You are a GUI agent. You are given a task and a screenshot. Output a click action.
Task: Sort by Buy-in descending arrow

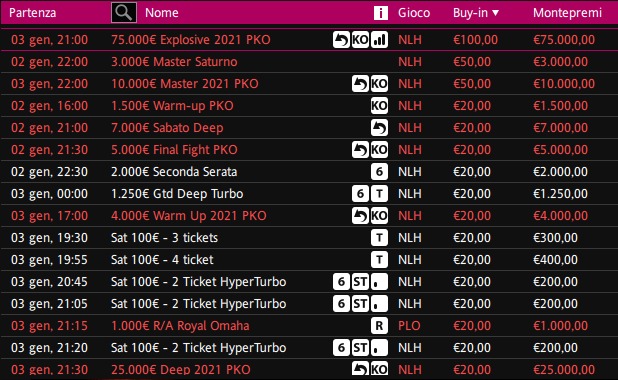[495, 13]
